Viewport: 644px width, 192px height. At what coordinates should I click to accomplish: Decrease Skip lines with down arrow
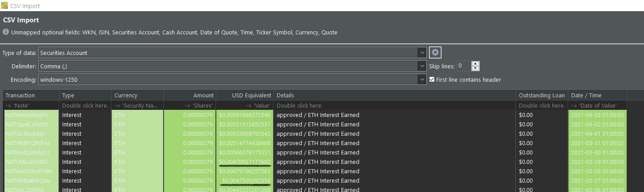pos(476,69)
